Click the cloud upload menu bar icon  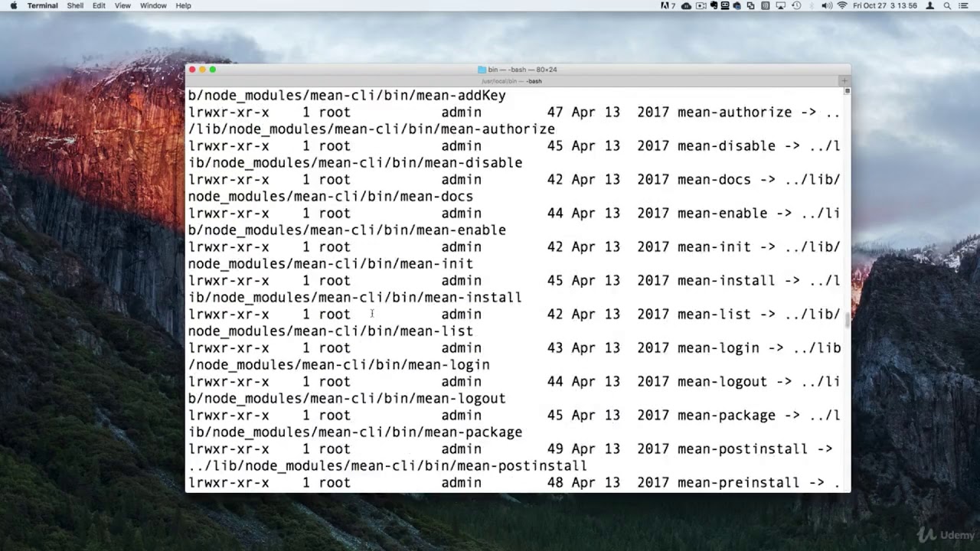tap(686, 5)
